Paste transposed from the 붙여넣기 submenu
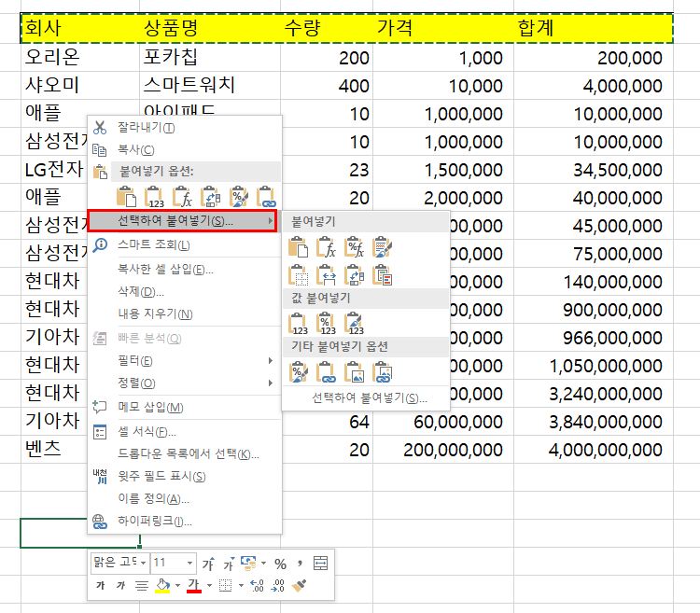Screen dimensions: 700x613 (x=354, y=275)
